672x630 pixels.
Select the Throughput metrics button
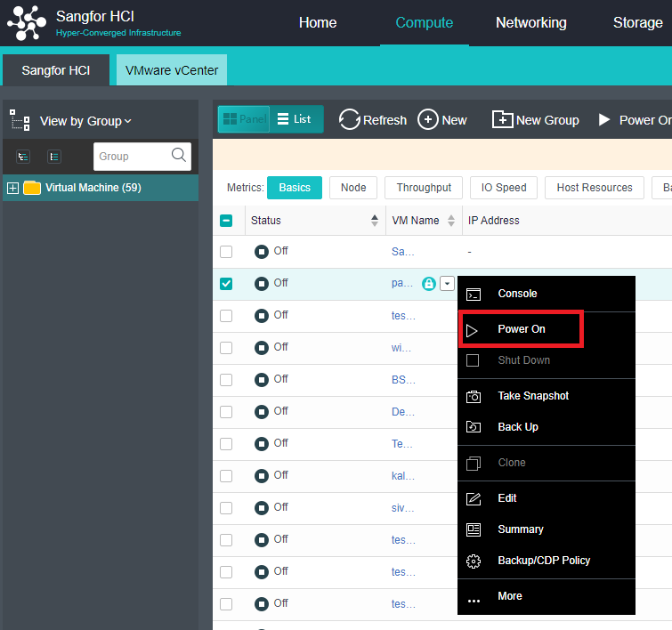point(424,188)
